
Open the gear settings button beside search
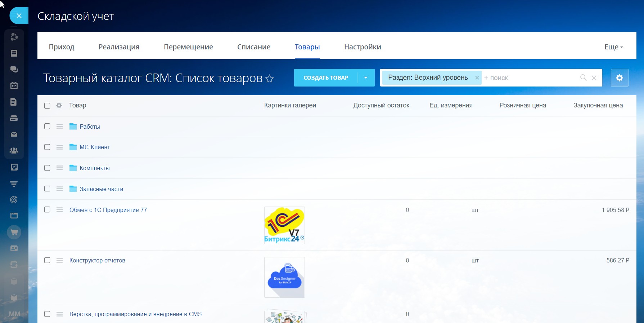click(x=619, y=78)
